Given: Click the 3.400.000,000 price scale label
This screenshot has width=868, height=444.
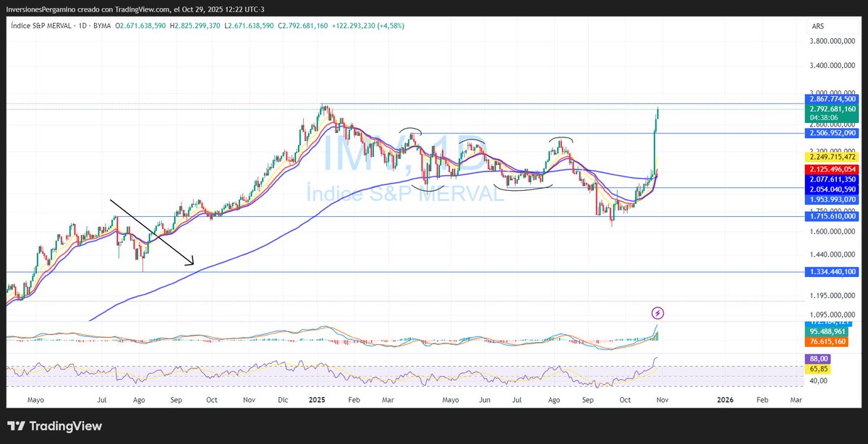Looking at the screenshot, I should click(x=832, y=66).
